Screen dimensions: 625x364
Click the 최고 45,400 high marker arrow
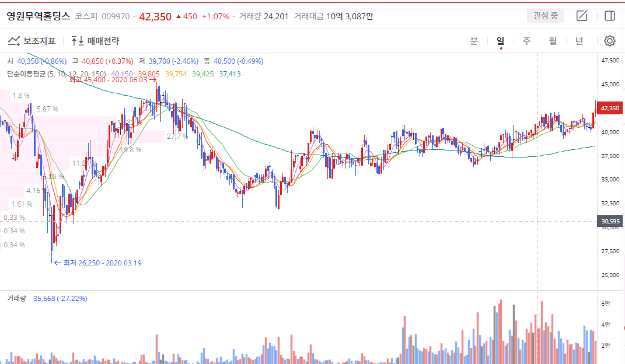[153, 80]
